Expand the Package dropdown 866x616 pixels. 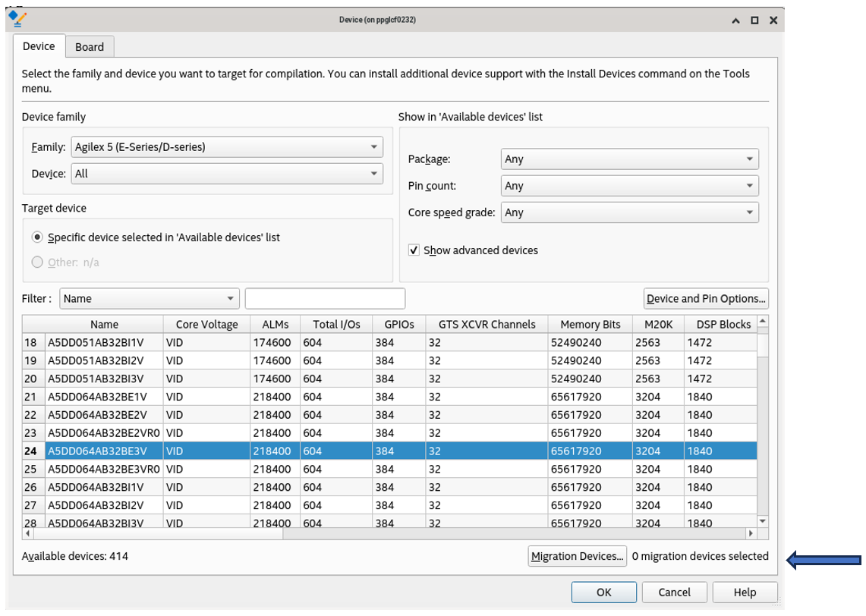click(629, 159)
